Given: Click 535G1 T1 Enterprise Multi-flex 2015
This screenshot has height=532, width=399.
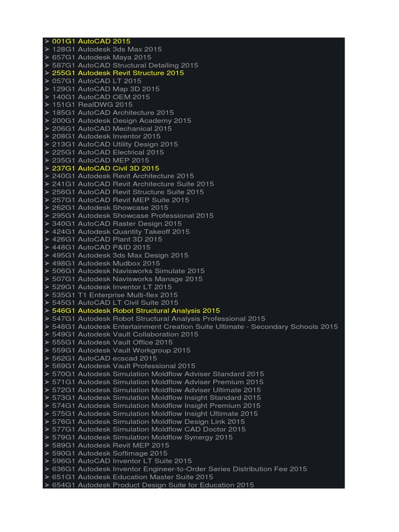Looking at the screenshot, I should coord(115,295).
